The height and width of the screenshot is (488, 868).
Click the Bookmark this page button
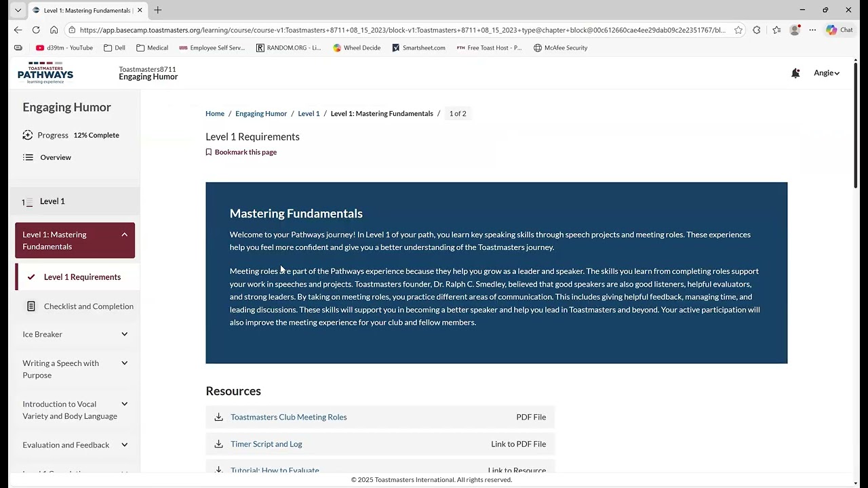[x=241, y=152]
